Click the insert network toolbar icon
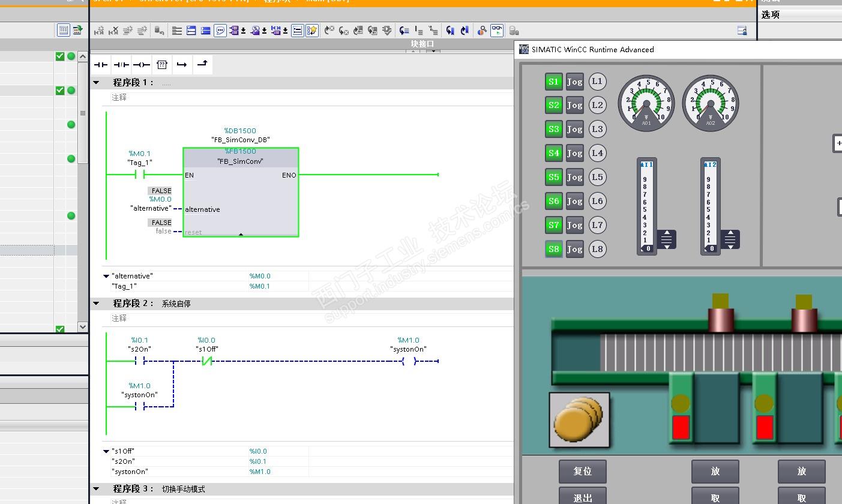Image resolution: width=842 pixels, height=504 pixels. tap(99, 31)
